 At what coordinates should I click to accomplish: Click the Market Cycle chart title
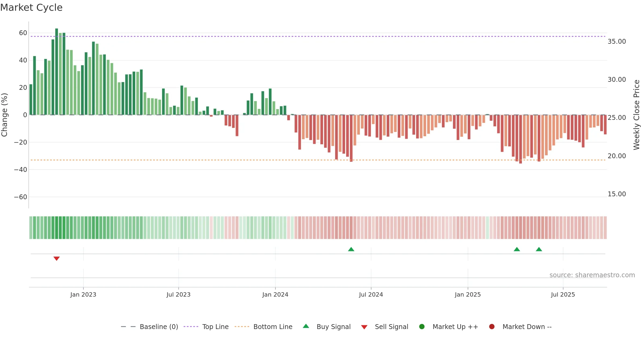31,8
